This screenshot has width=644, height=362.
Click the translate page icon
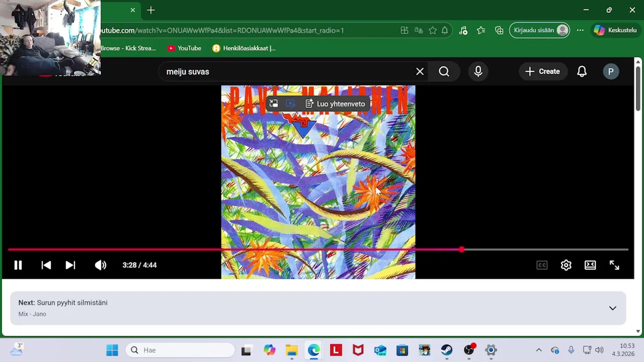click(418, 30)
